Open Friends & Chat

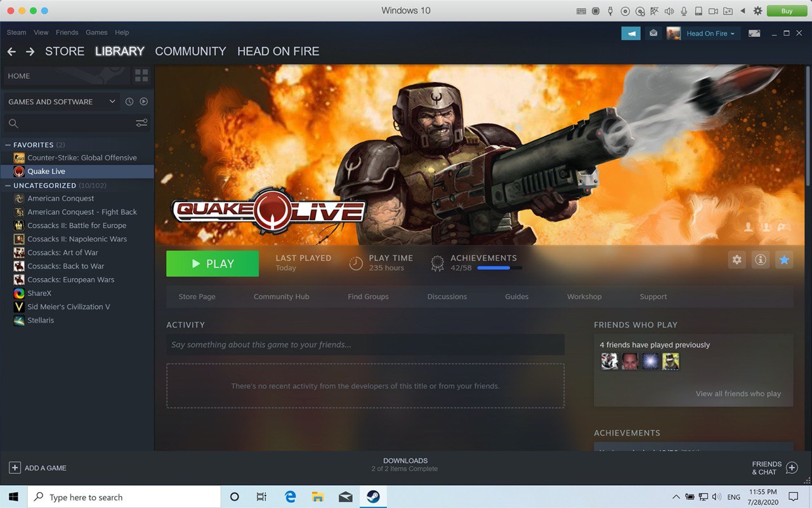[x=775, y=468]
